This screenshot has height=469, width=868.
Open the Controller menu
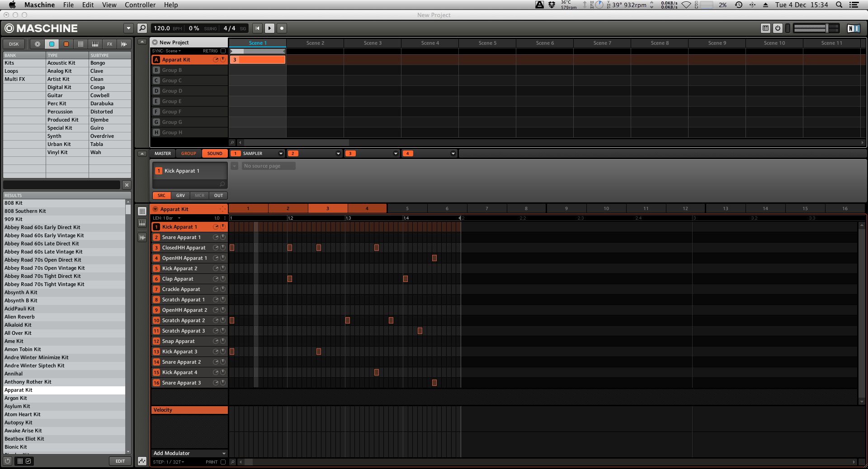(x=140, y=5)
